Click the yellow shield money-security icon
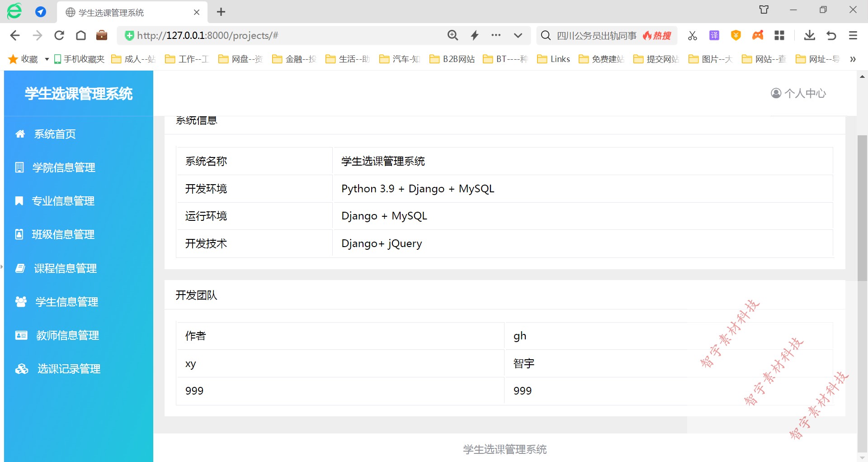This screenshot has height=462, width=868. (x=736, y=35)
